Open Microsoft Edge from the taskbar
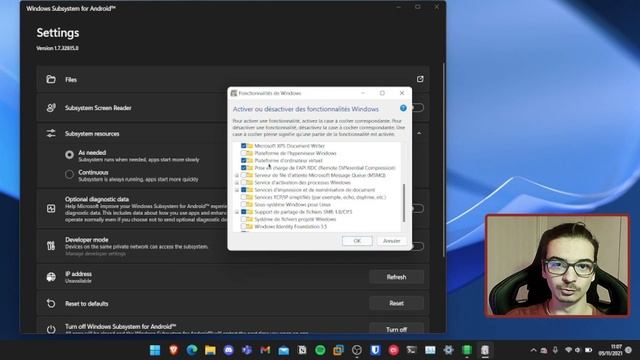This screenshot has height=360, width=640. (x=192, y=350)
